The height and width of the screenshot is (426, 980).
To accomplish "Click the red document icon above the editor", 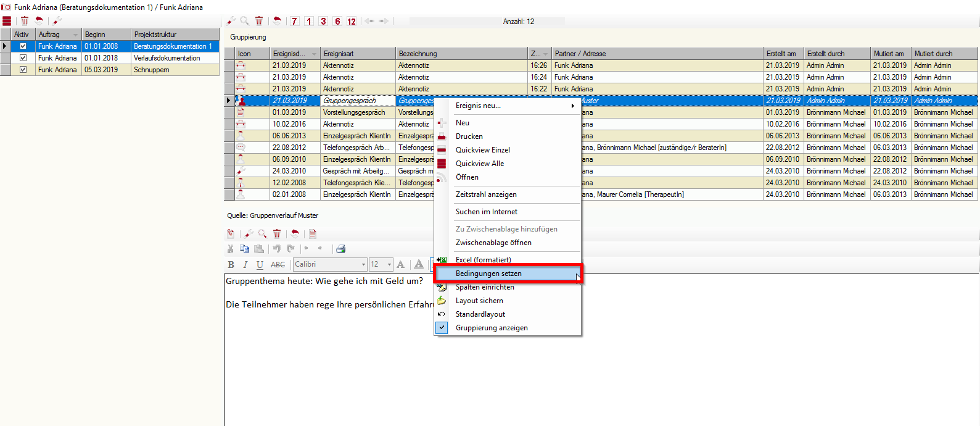I will (313, 233).
